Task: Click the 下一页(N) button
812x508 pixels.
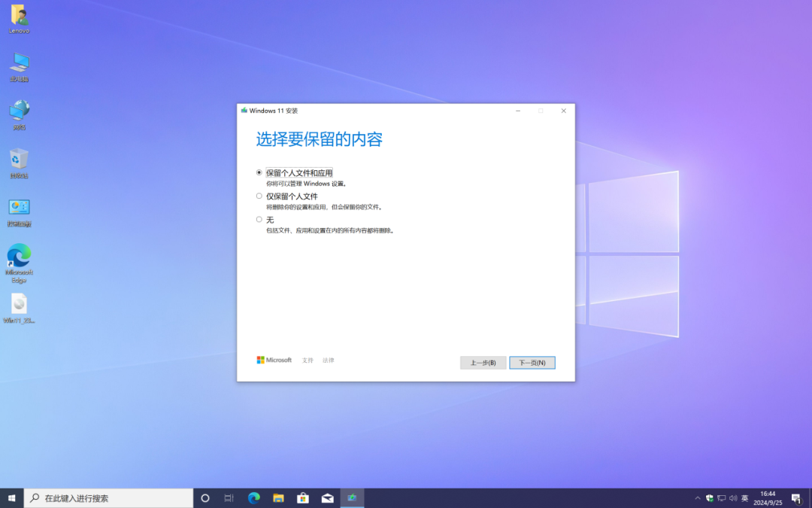Action: (532, 362)
